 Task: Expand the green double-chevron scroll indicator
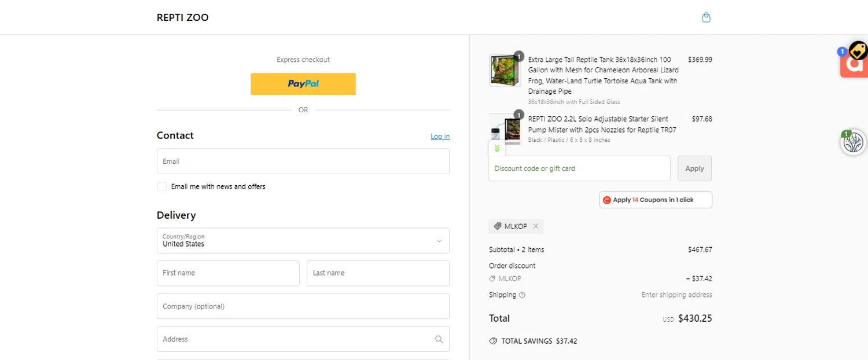[x=497, y=149]
